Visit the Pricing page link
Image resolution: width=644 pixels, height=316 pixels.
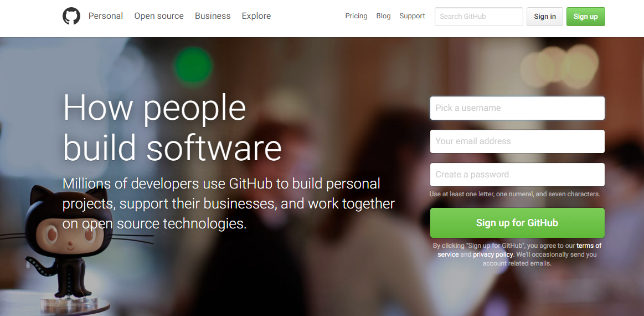(356, 16)
